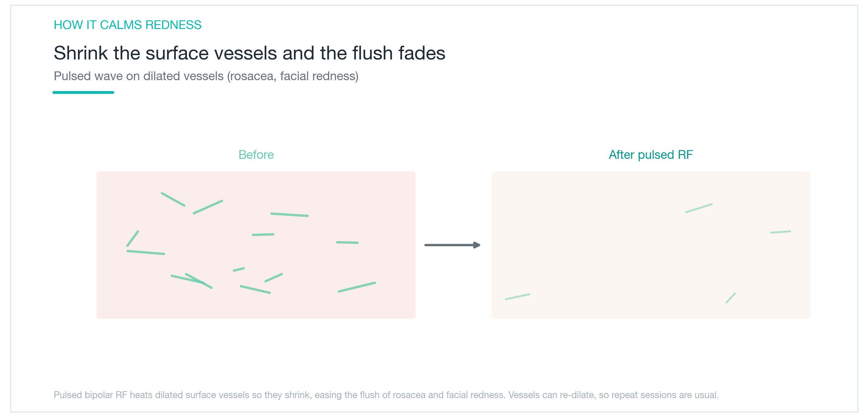Image resolution: width=868 pixels, height=417 pixels.
Task: Click the footnote about pulsed bipolar RF
Action: [386, 395]
